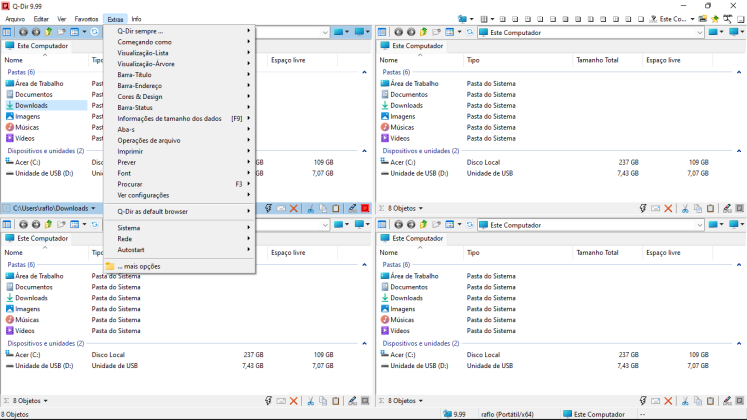Click forward arrow in top-right pane toolbar

tap(411, 32)
